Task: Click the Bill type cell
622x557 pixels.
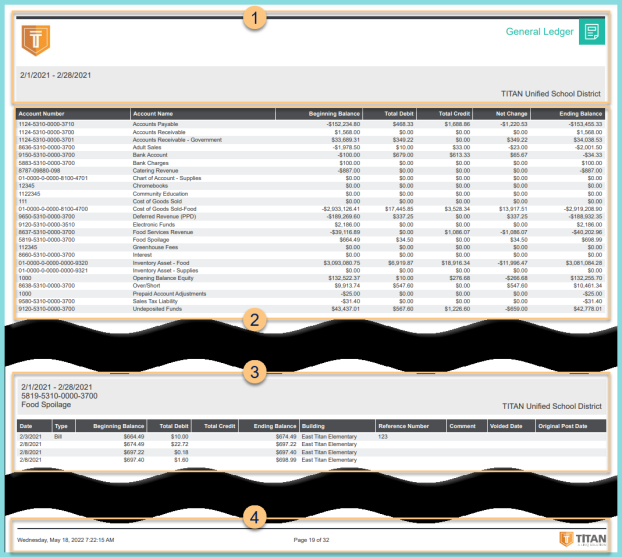Action: 58,437
